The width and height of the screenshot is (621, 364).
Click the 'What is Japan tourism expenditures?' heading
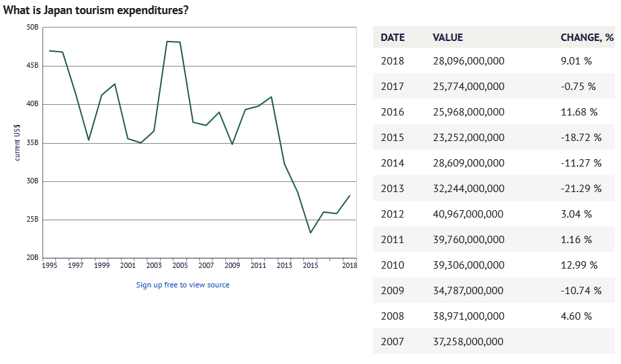click(x=96, y=11)
